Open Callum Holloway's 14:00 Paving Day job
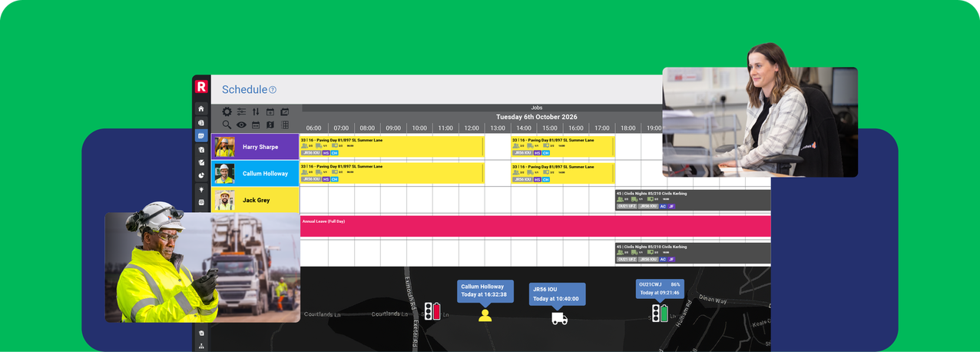The height and width of the screenshot is (352, 980). [x=563, y=173]
